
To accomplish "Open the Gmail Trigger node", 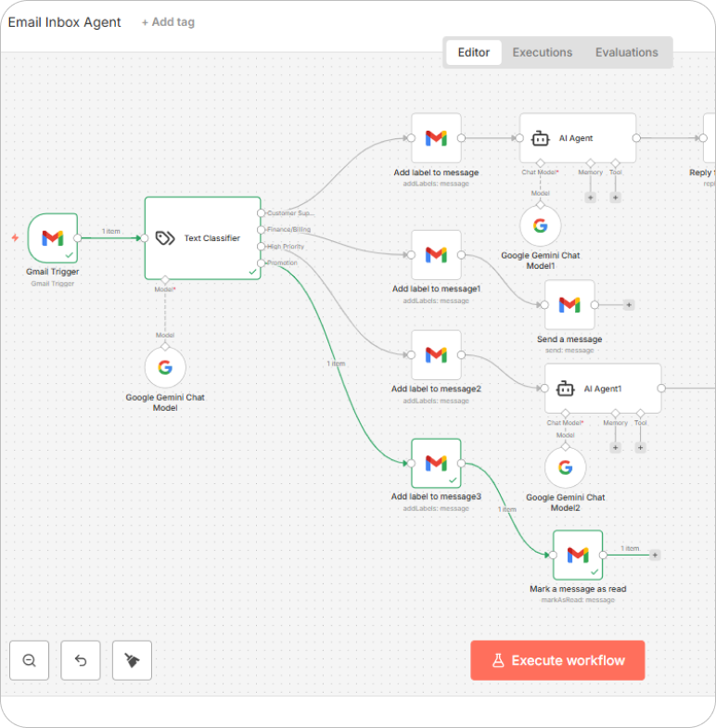I will pyautogui.click(x=53, y=238).
